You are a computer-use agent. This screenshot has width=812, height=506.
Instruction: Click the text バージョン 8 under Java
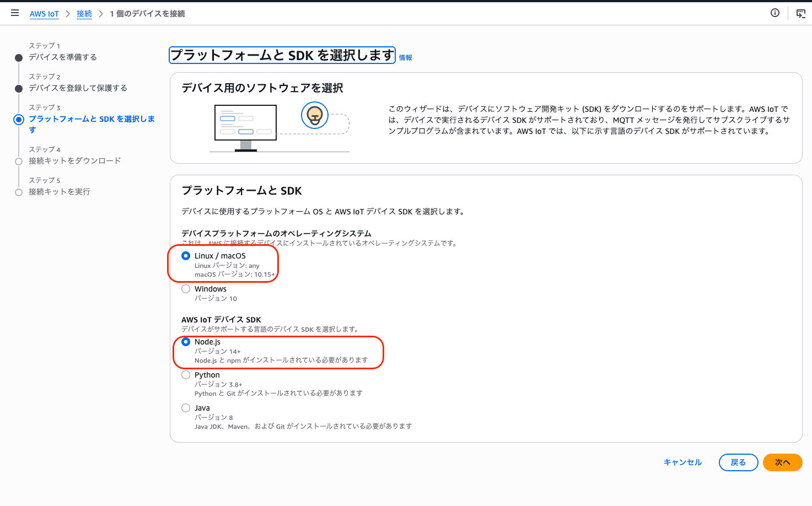213,417
